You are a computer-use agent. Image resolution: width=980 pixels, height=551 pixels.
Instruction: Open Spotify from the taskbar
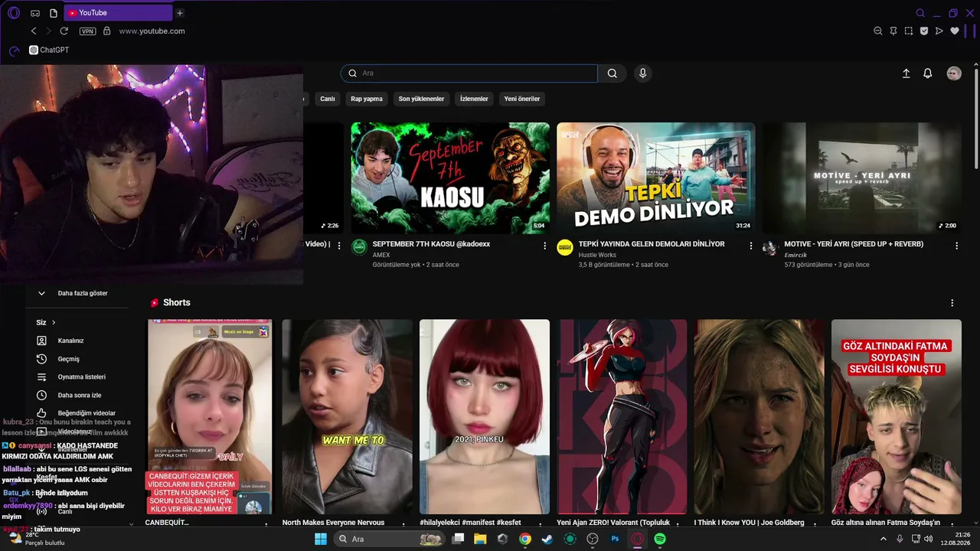tap(660, 539)
